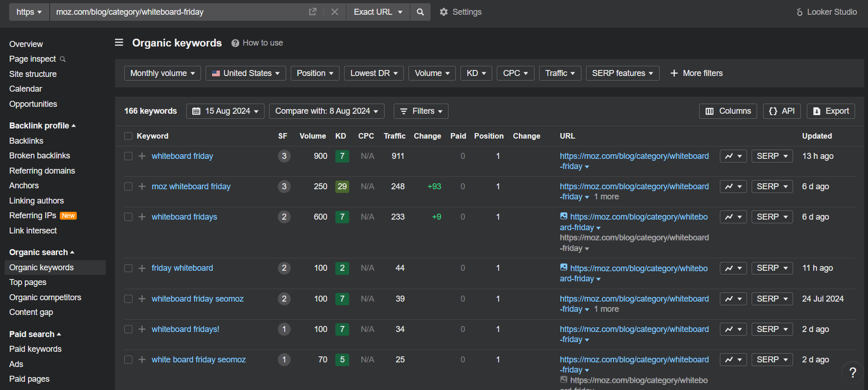Click More filters

tap(696, 73)
